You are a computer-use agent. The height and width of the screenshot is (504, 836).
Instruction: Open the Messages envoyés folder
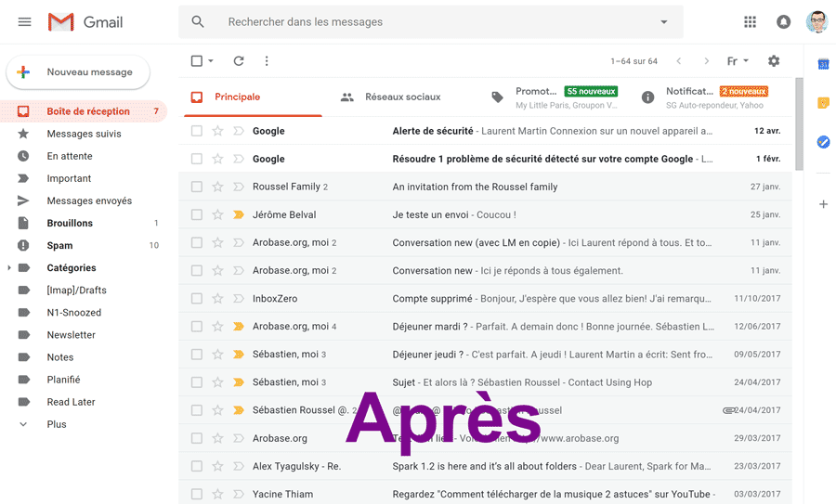click(89, 200)
